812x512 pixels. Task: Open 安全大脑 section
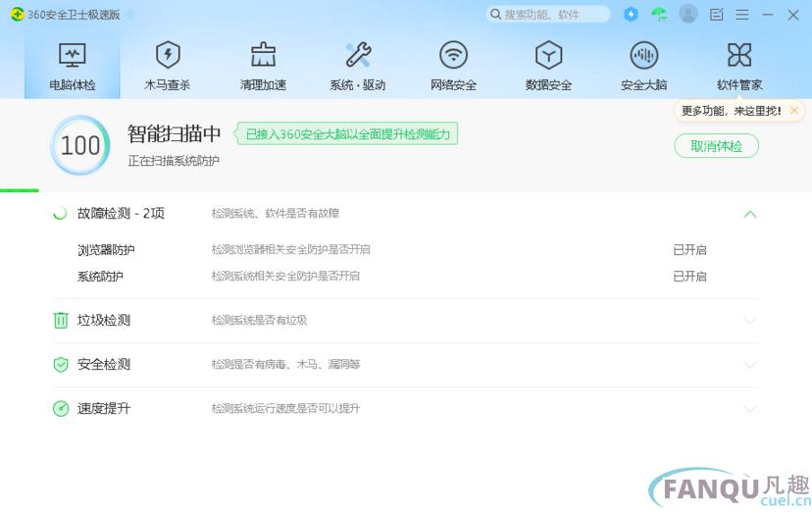643,67
